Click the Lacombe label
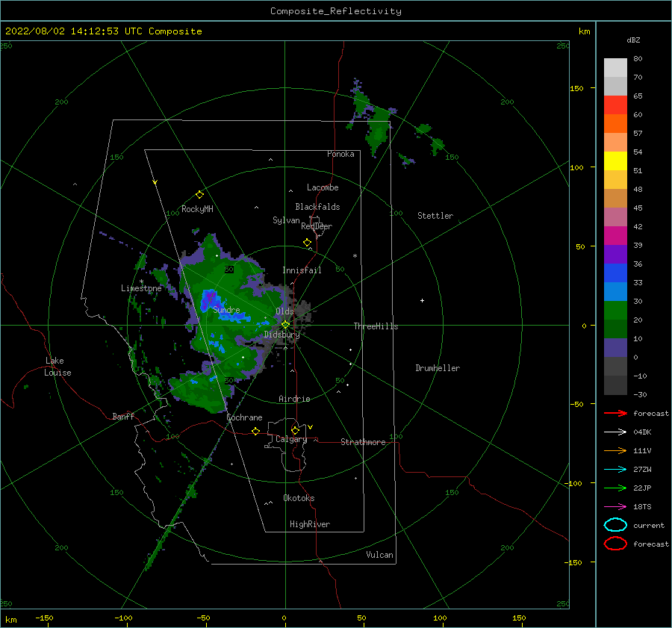Viewport: 672px width, 628px height. pyautogui.click(x=323, y=187)
